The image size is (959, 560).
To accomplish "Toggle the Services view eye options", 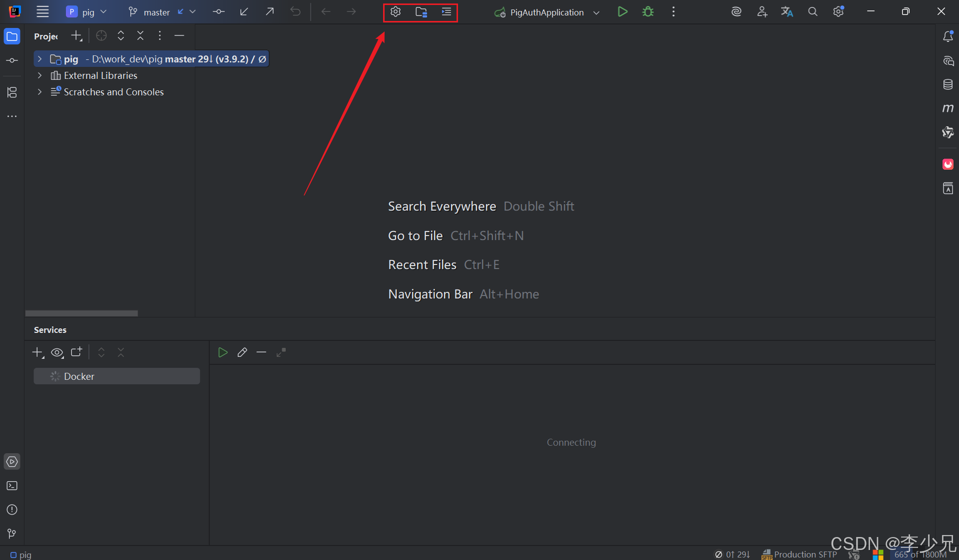I will (57, 353).
